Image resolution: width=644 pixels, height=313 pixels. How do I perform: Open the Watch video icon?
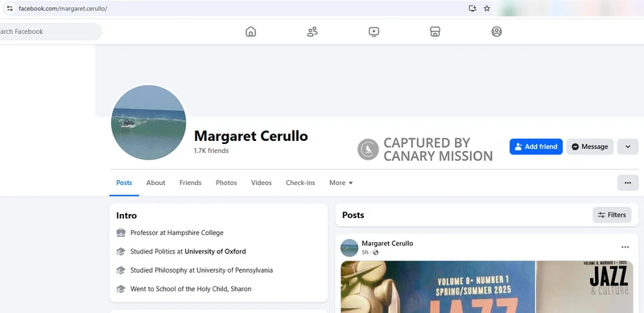[374, 31]
